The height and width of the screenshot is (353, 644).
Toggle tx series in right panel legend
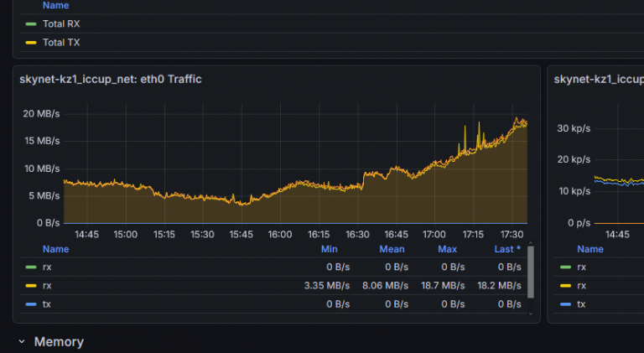tap(581, 304)
